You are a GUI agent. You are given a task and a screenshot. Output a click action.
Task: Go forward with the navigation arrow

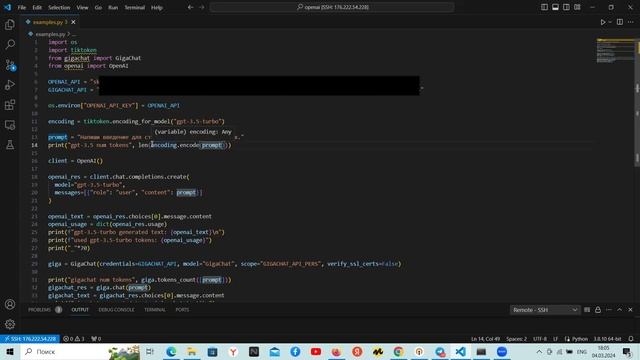click(x=202, y=7)
